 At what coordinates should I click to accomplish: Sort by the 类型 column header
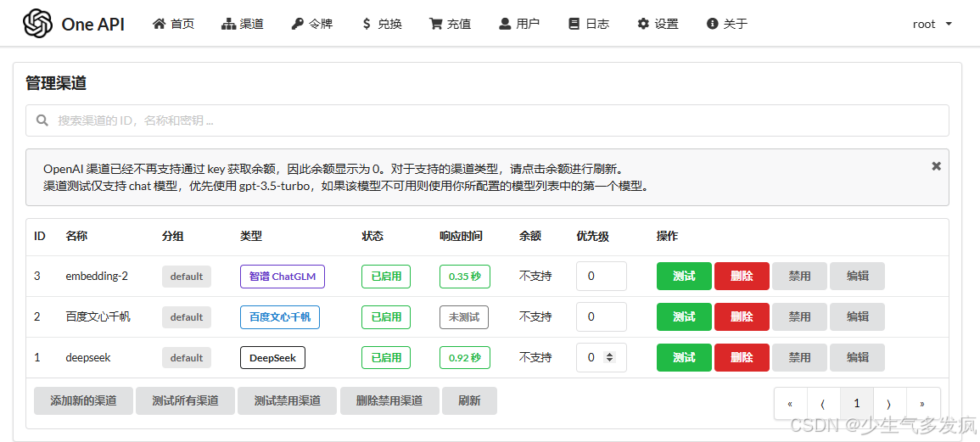[250, 237]
